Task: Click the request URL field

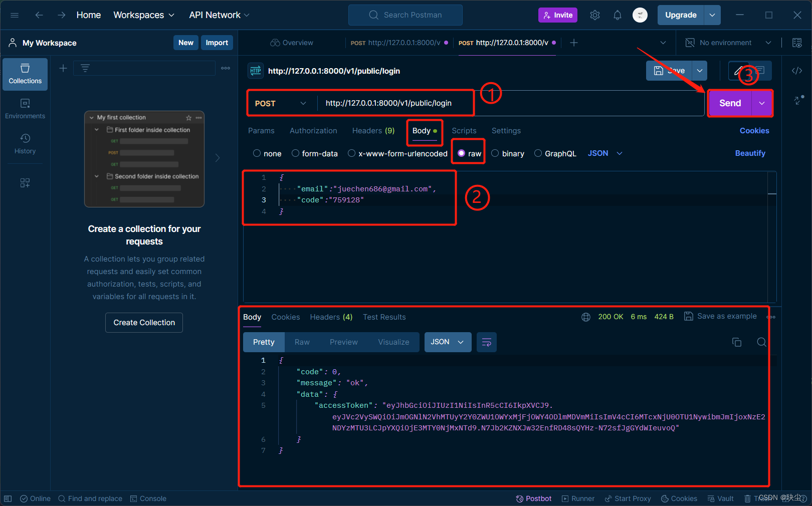Action: click(x=510, y=103)
